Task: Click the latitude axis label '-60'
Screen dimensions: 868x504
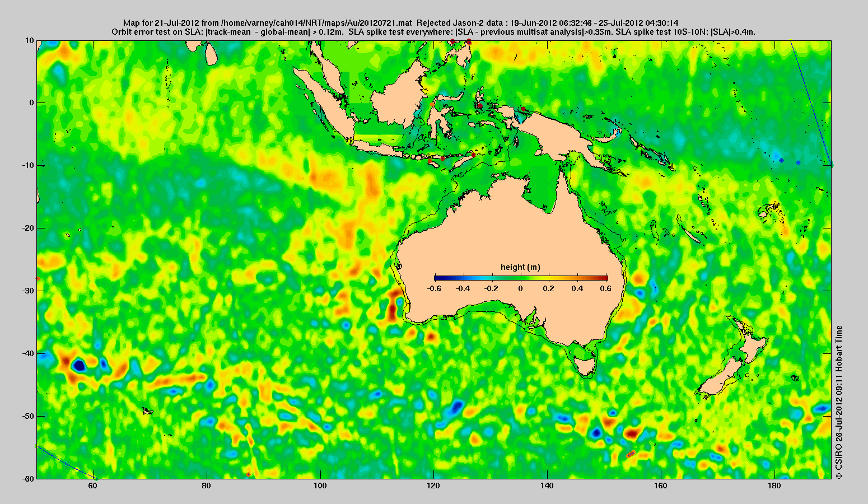Action: point(28,479)
